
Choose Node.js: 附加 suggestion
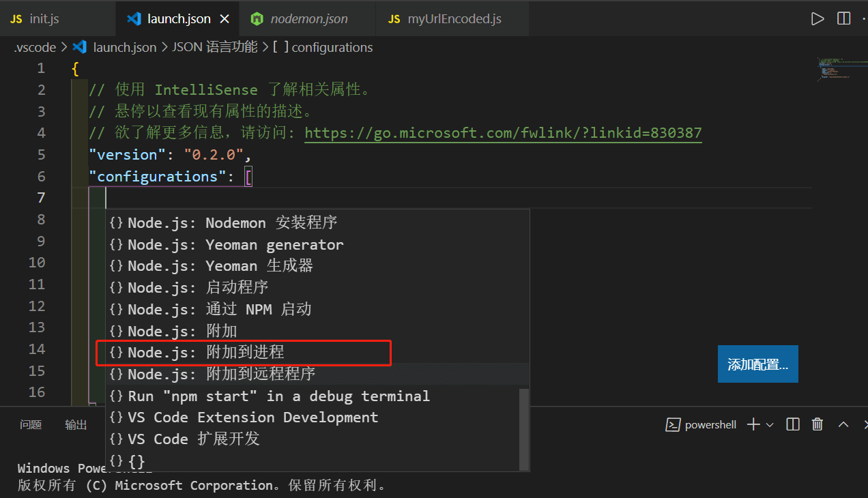click(x=317, y=331)
